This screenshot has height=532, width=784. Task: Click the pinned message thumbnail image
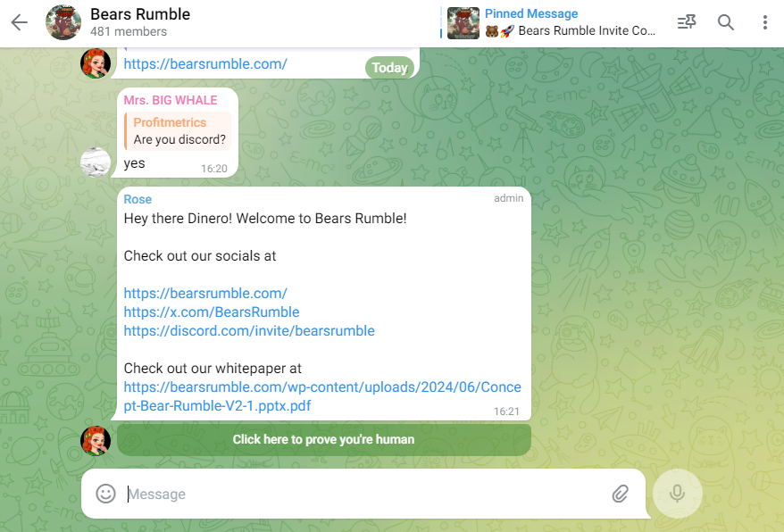point(463,23)
